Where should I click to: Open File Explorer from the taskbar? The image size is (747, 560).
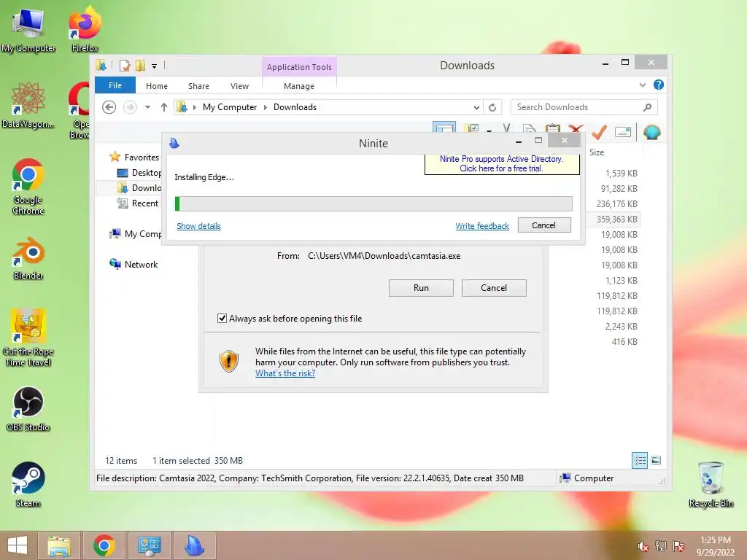point(59,545)
